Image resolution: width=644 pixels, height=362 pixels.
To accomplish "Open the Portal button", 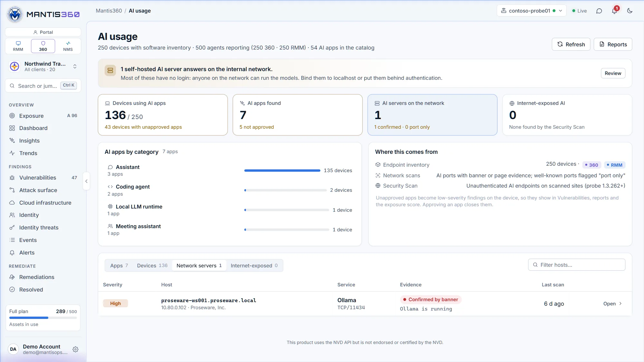I will 43,32.
